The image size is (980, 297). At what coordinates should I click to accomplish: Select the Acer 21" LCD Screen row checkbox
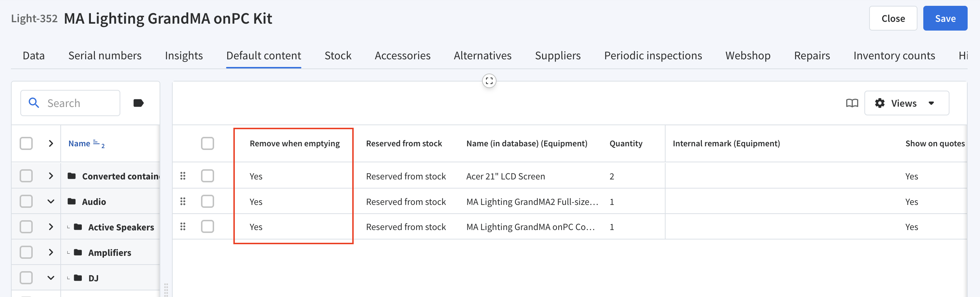[x=207, y=176]
